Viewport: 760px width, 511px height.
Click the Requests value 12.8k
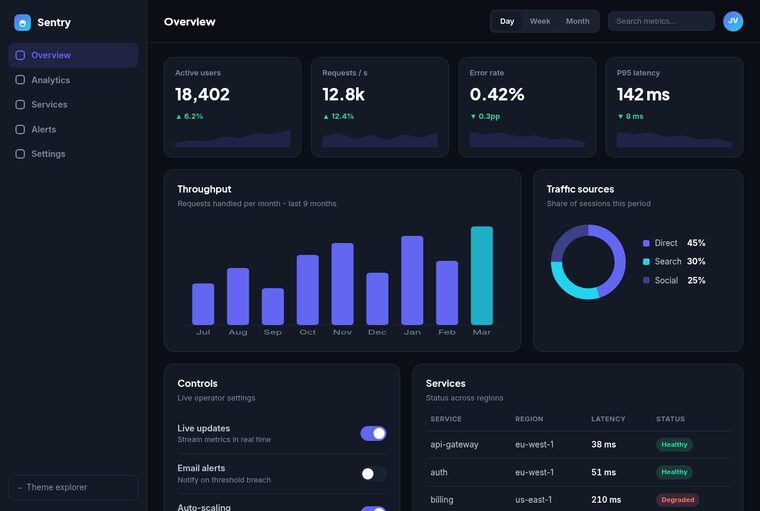[x=343, y=95]
